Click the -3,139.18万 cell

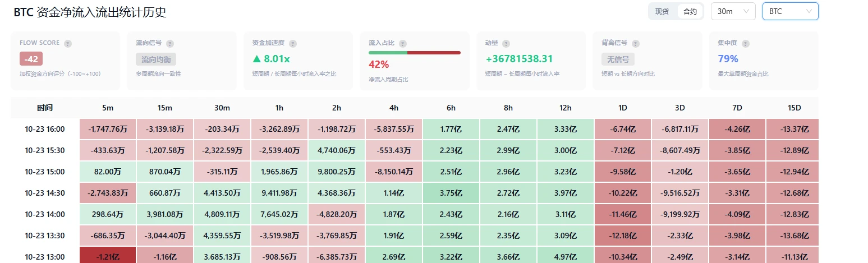[166, 129]
